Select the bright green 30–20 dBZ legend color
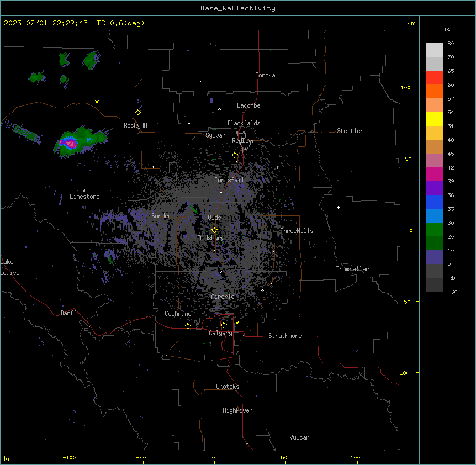Image resolution: width=476 pixels, height=465 pixels. 434,230
